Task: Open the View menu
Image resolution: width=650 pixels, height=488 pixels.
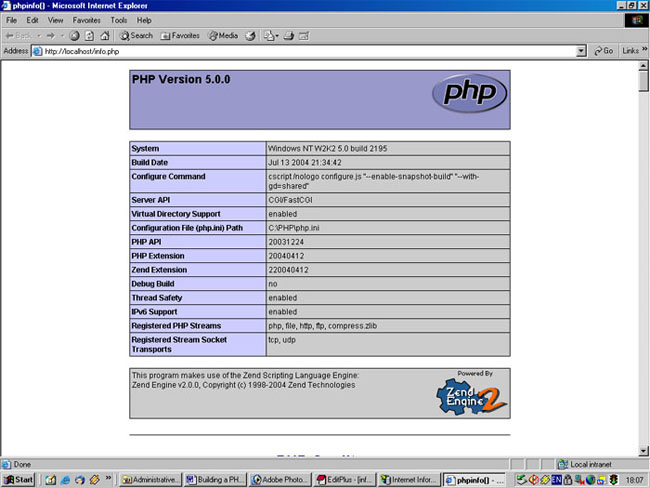Action: tap(56, 20)
